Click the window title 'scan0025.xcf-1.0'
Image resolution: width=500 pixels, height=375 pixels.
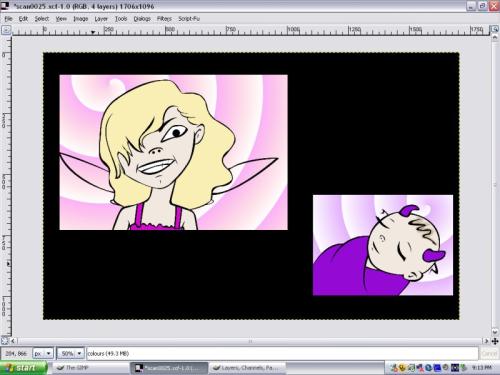pos(41,6)
